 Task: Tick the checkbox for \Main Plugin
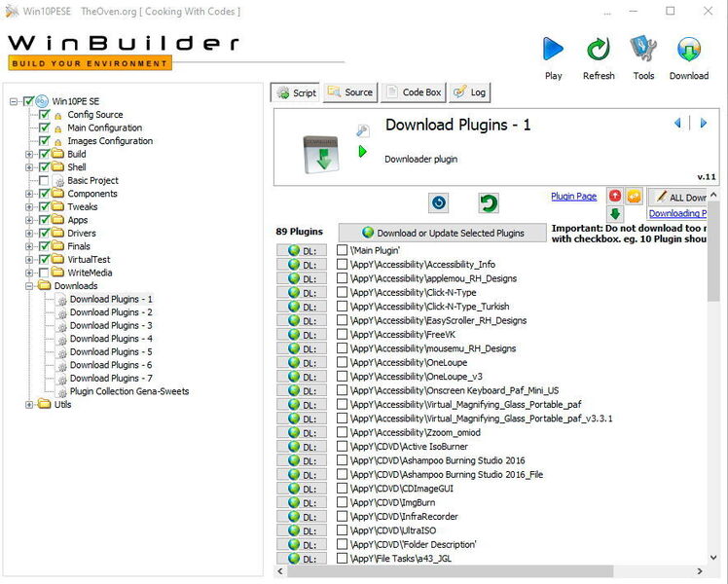342,250
